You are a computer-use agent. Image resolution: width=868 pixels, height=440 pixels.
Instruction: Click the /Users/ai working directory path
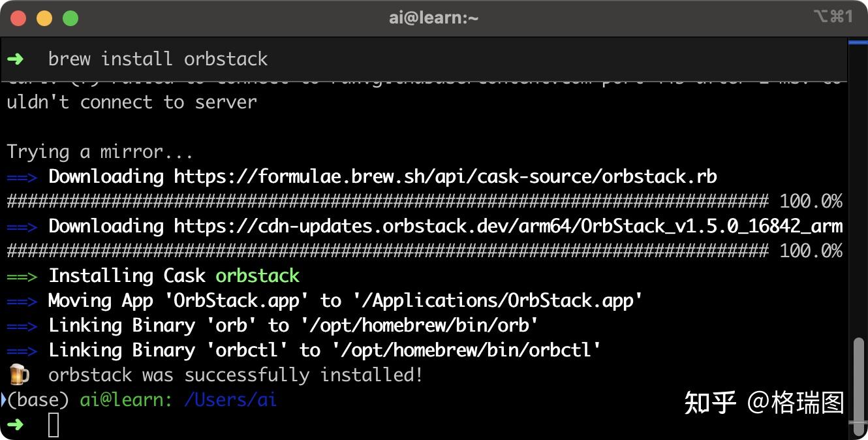230,400
